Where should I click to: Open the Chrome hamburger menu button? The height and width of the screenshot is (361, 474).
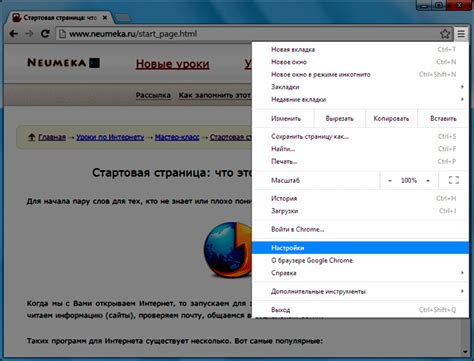tap(461, 34)
